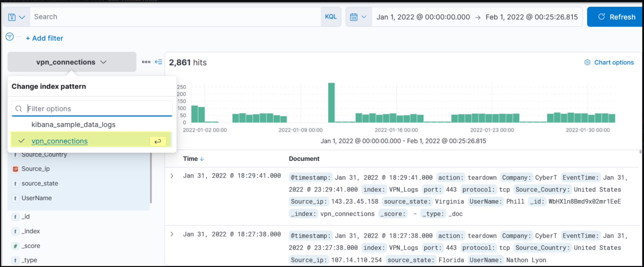Sort by the Time column header
The width and height of the screenshot is (644, 267).
[193, 159]
